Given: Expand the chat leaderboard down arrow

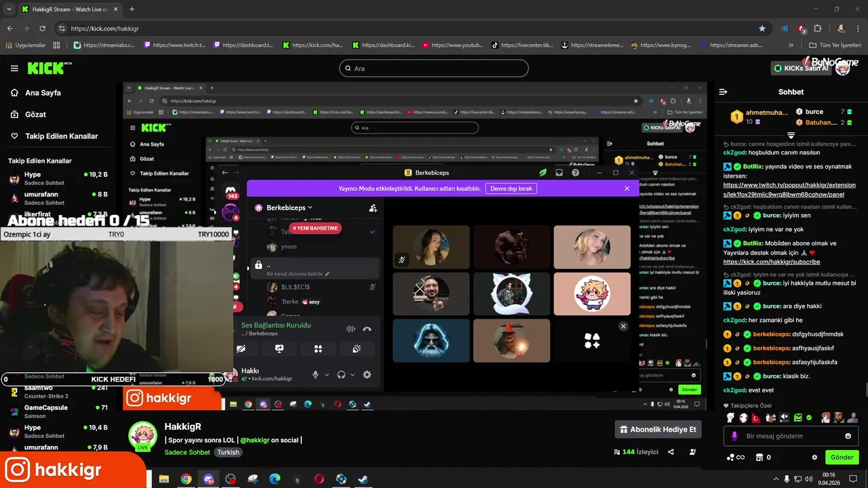Looking at the screenshot, I should [791, 135].
